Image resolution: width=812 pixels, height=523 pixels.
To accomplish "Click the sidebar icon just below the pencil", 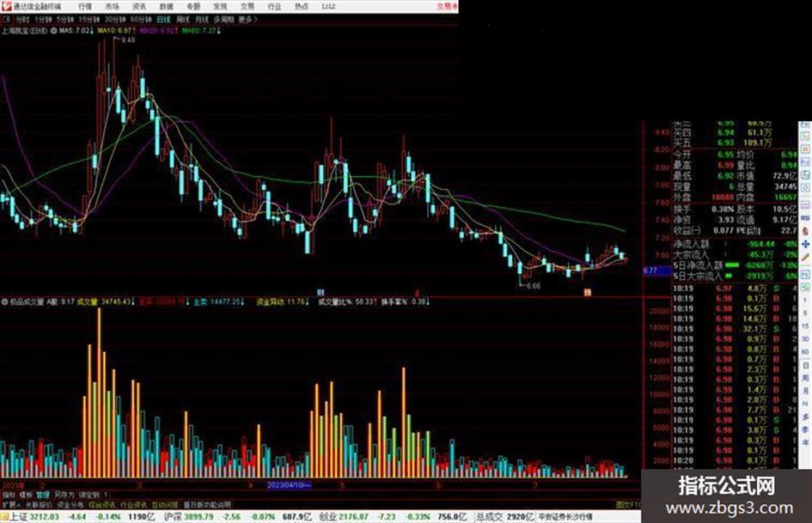I will 805,275.
